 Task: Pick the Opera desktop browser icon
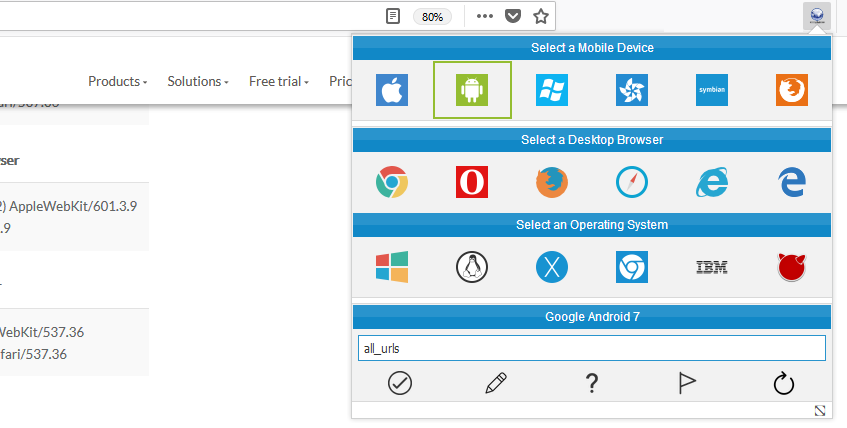click(471, 182)
